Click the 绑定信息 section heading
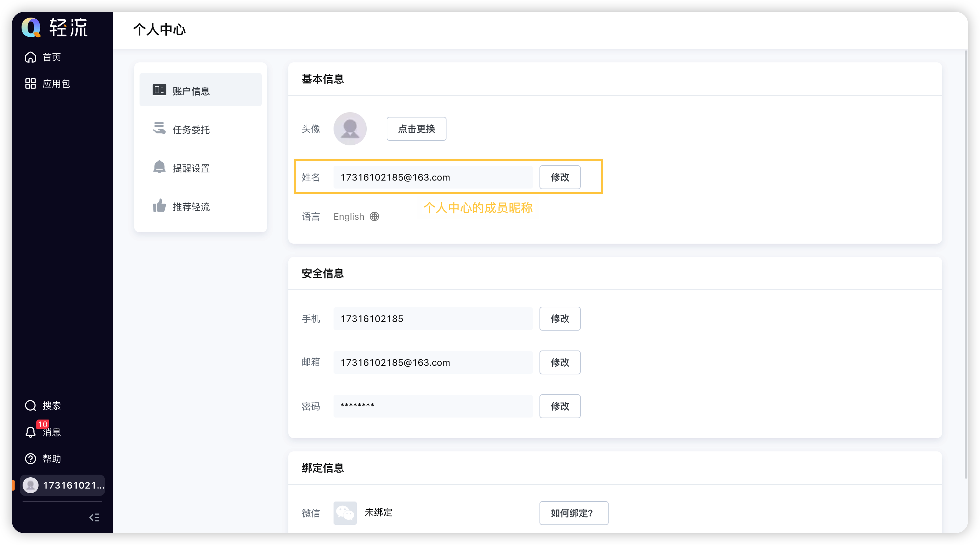Viewport: 980px width, 545px height. [x=323, y=468]
